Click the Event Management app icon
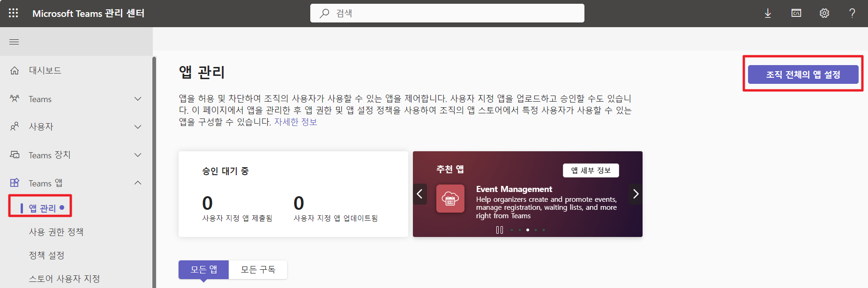The image size is (868, 288). (x=450, y=199)
